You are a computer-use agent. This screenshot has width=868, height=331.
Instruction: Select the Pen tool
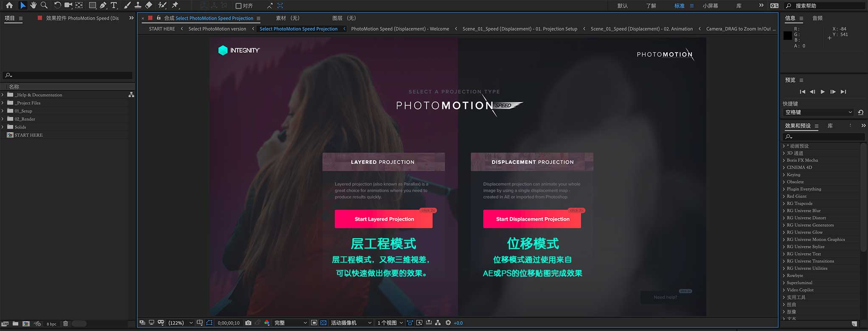coord(103,6)
